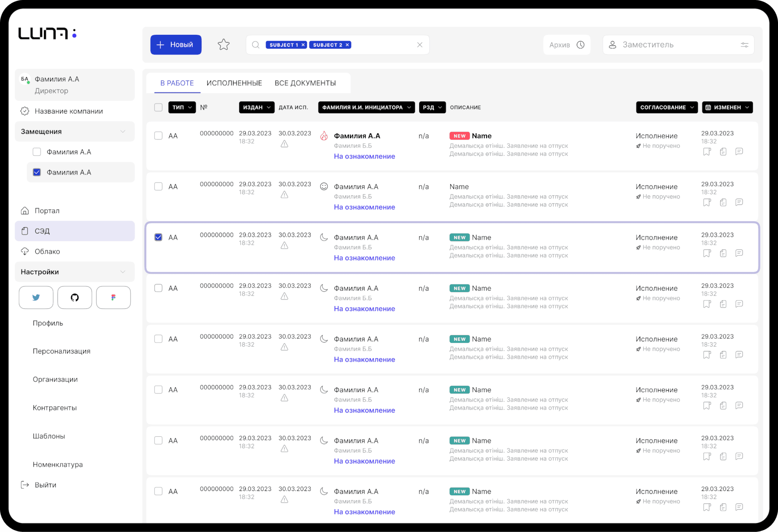Open Figma link button in sidebar

tap(113, 298)
